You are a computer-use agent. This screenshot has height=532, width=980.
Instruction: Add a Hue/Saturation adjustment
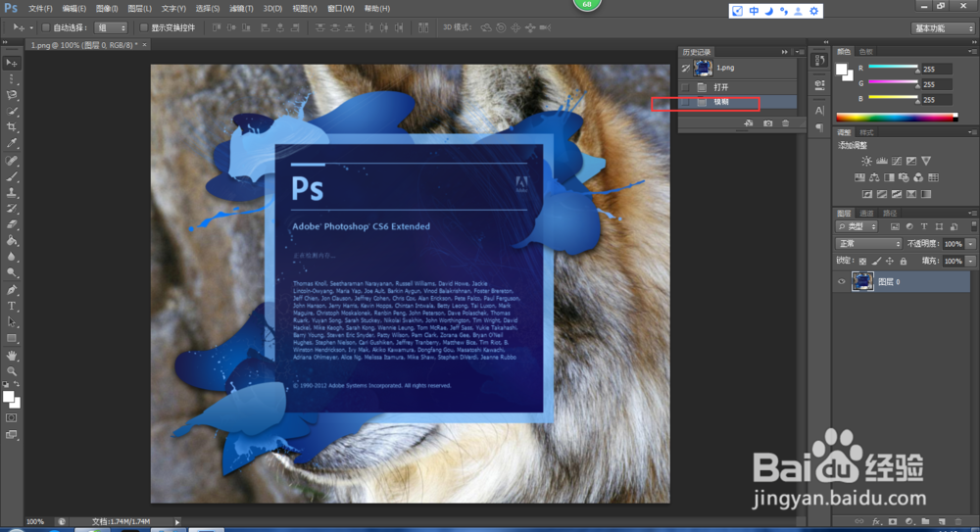(x=860, y=177)
